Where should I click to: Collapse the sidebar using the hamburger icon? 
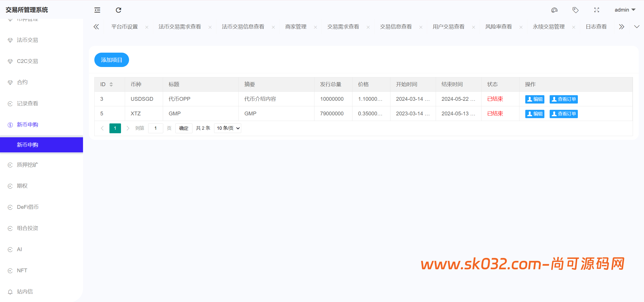(97, 10)
